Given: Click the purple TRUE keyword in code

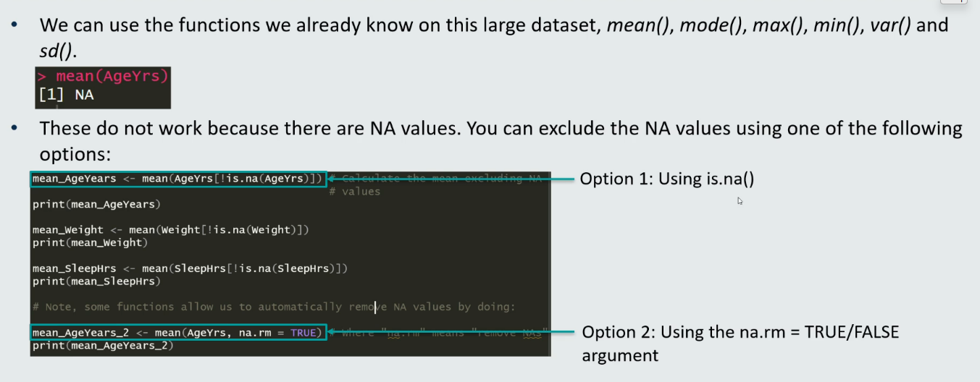Looking at the screenshot, I should [x=303, y=333].
